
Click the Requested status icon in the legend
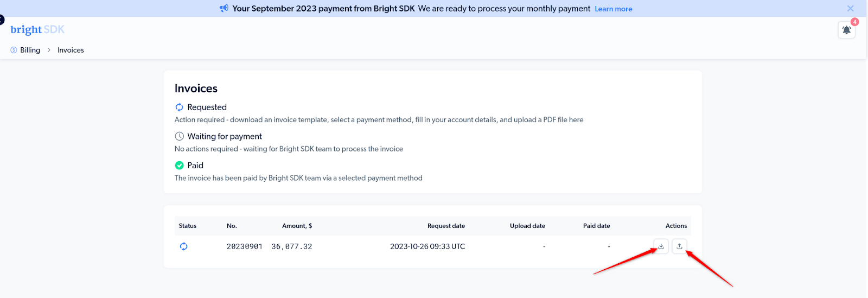pyautogui.click(x=180, y=107)
